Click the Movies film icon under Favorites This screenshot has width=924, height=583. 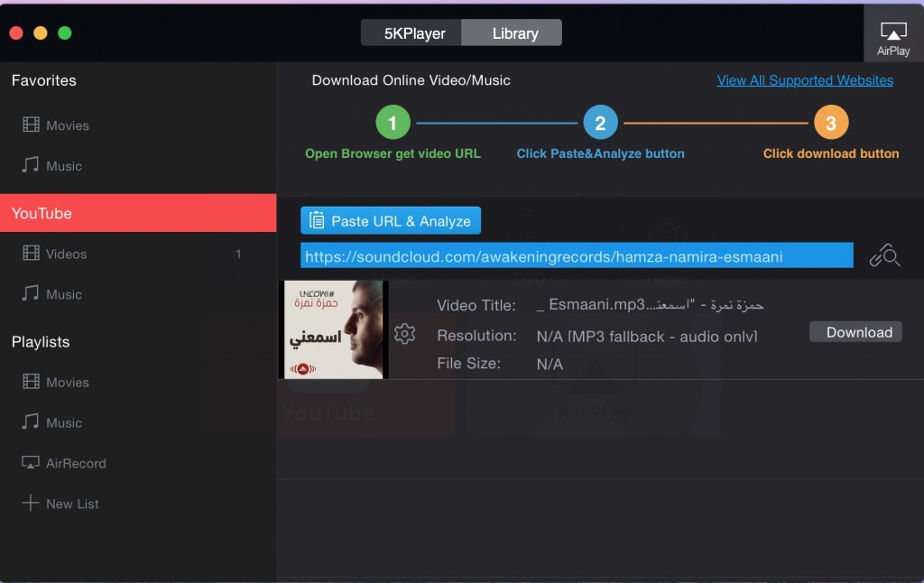[x=31, y=125]
